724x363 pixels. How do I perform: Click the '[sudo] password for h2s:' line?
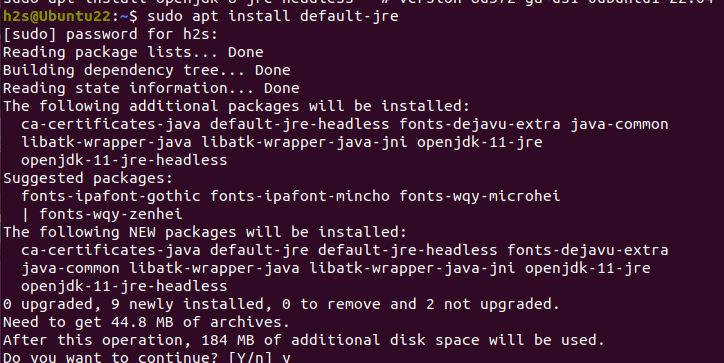[110, 34]
